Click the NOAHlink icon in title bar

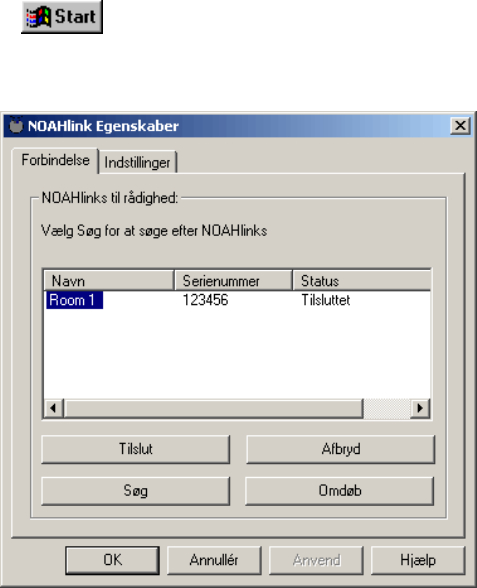click(x=16, y=125)
